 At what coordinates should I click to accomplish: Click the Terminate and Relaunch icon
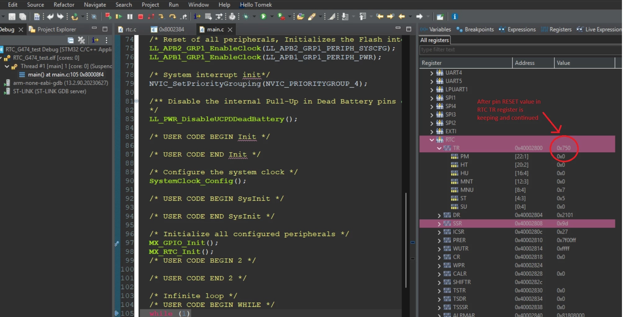[108, 16]
